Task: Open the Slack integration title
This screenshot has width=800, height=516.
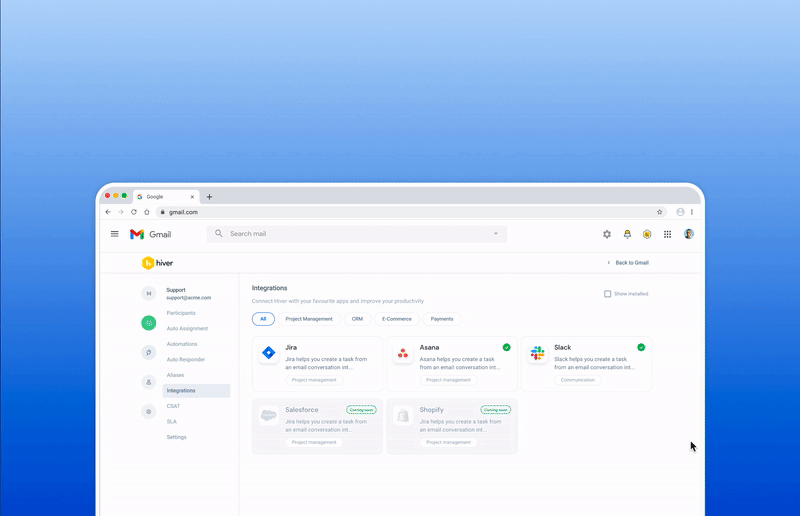Action: pos(562,348)
